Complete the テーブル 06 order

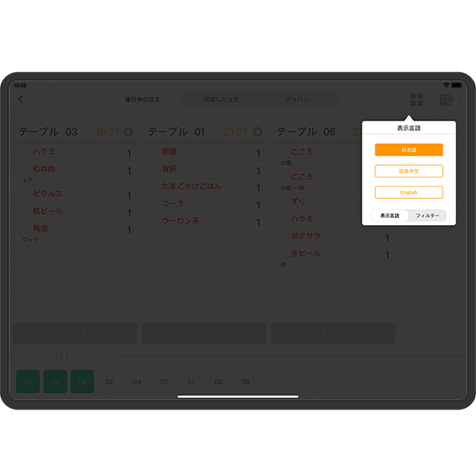pos(333,334)
